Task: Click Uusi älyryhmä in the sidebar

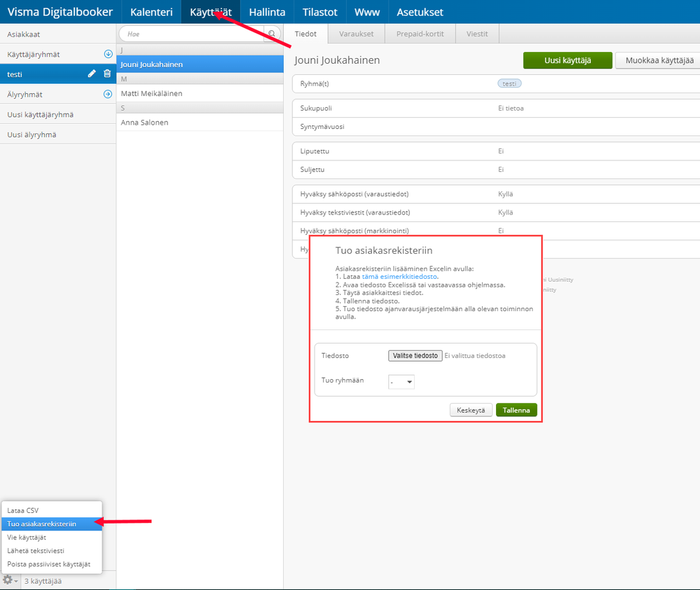Action: point(58,135)
